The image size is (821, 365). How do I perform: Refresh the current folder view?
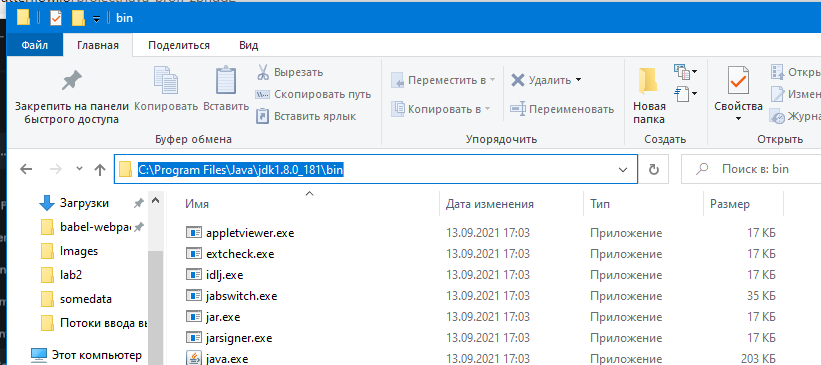click(653, 169)
